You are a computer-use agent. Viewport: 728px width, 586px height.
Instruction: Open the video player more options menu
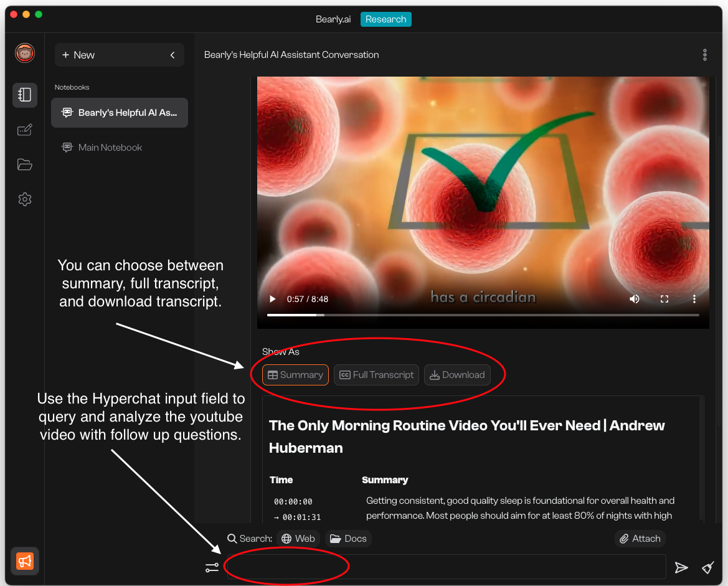click(694, 299)
